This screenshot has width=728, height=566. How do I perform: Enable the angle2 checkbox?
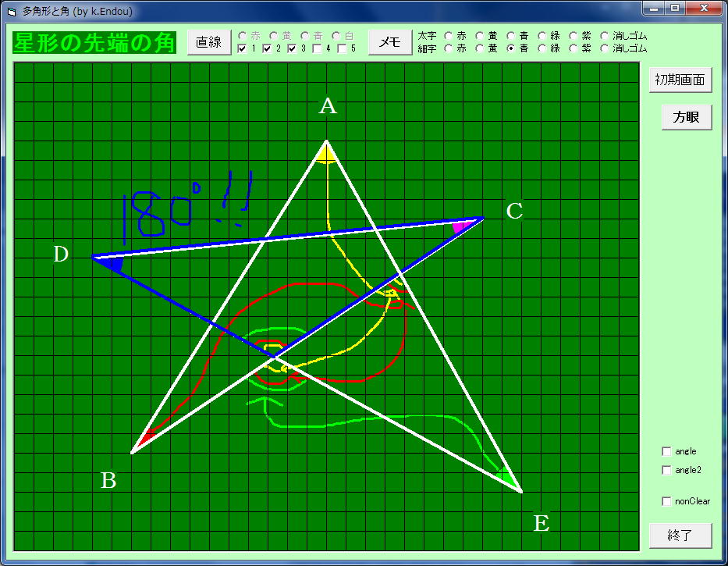tap(666, 470)
